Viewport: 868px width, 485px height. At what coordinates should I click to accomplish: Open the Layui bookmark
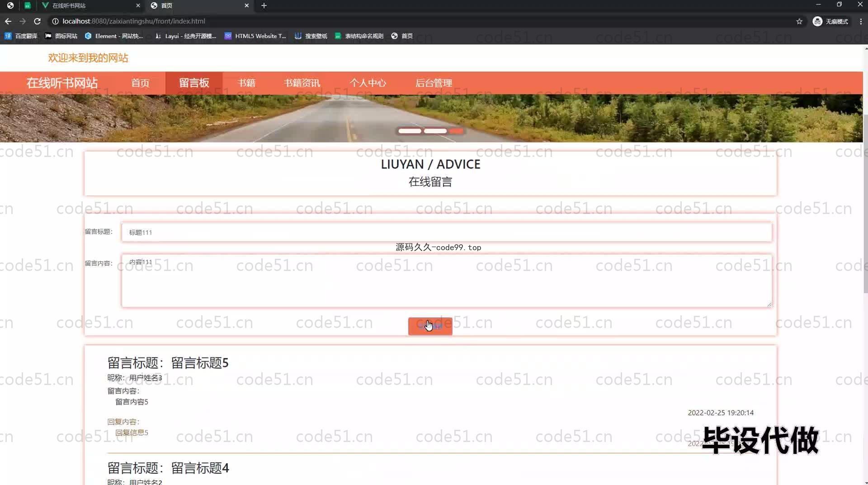pos(185,36)
